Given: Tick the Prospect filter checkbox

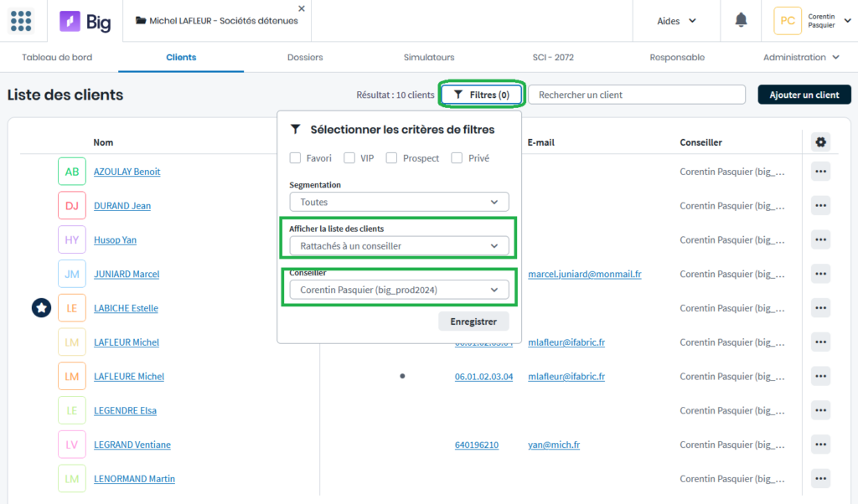Looking at the screenshot, I should pos(391,158).
